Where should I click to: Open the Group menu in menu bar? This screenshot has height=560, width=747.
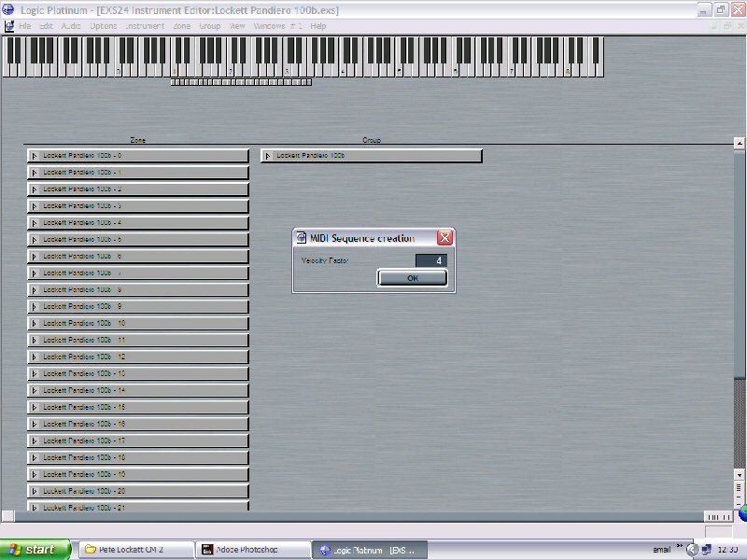209,26
